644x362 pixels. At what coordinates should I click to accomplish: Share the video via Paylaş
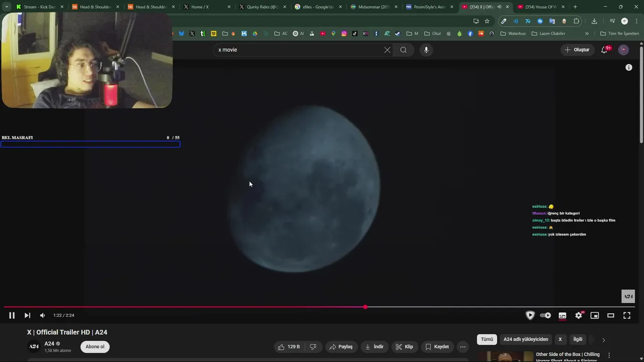point(341,346)
